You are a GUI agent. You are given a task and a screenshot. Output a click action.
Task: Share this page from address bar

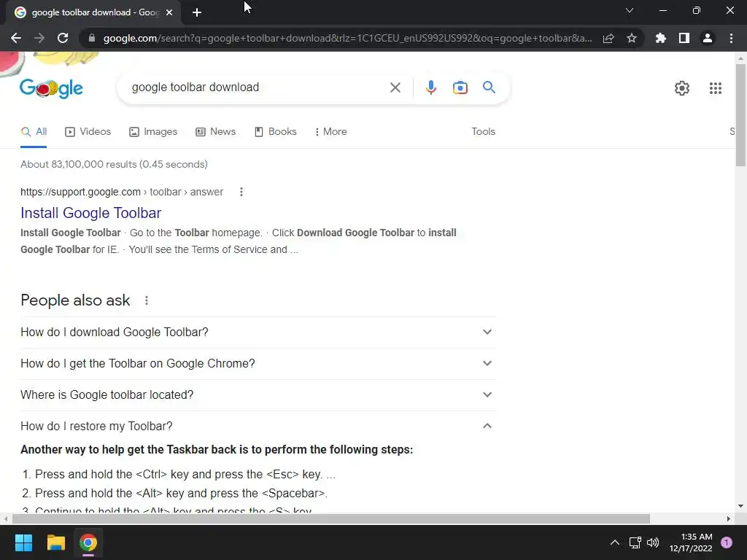coord(608,38)
